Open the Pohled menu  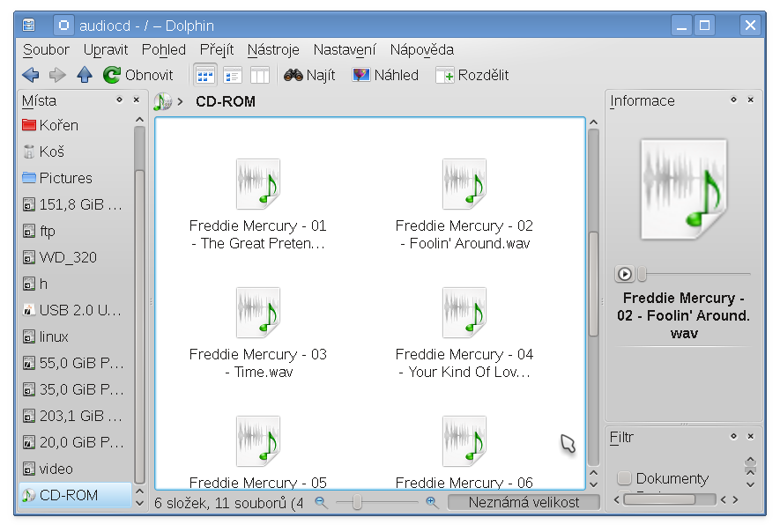pyautogui.click(x=164, y=49)
